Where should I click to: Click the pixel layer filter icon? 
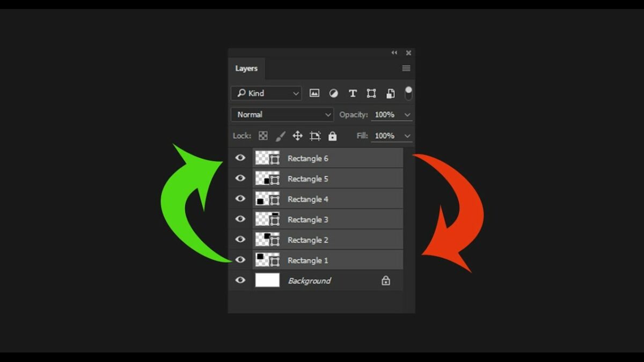click(314, 93)
